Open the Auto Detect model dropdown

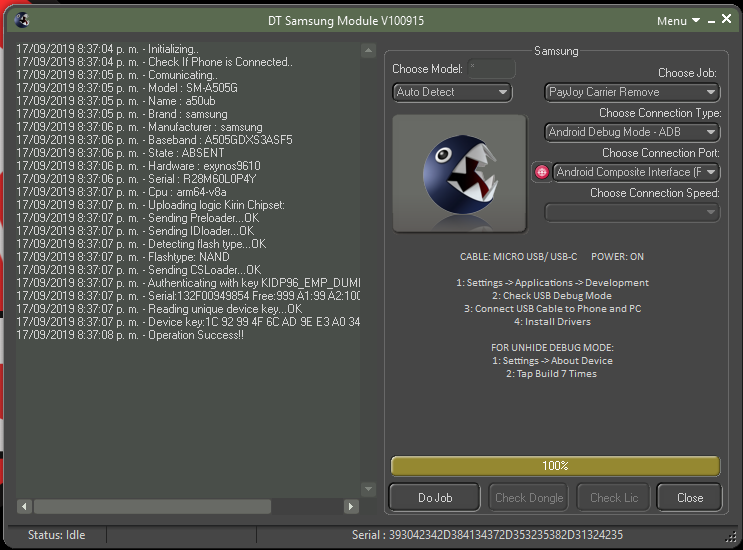(x=452, y=92)
